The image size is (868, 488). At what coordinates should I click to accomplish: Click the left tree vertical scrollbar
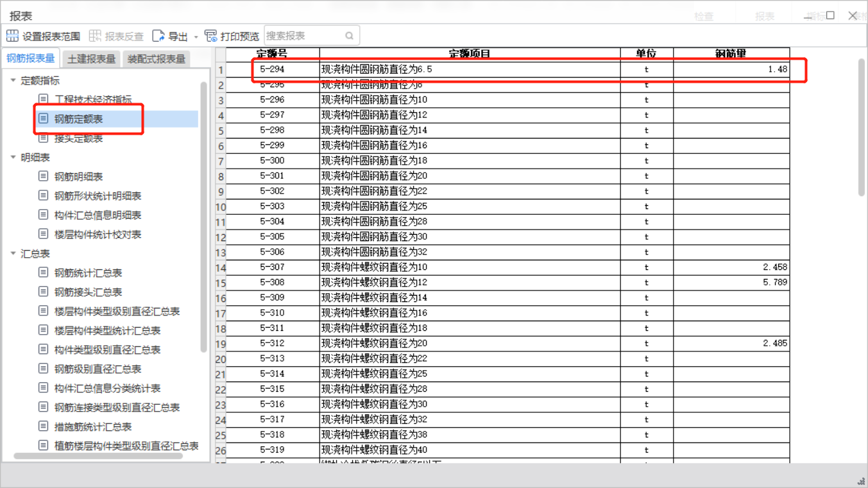click(204, 217)
